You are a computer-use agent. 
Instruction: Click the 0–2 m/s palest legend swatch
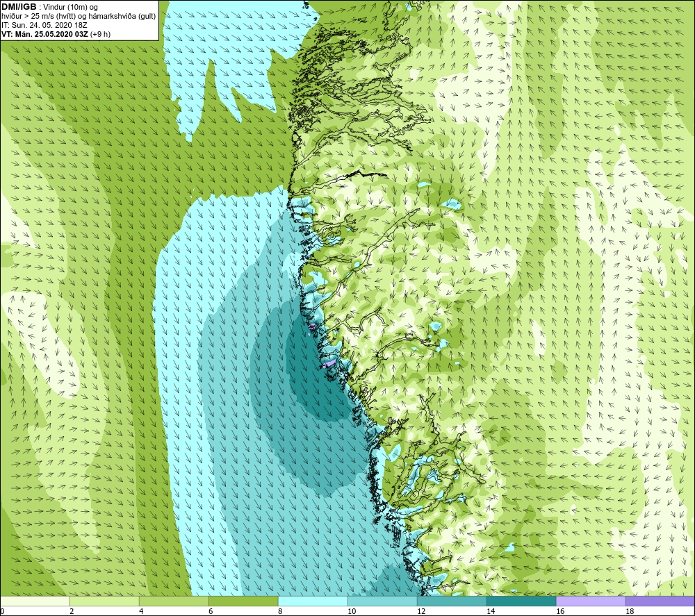[x=35, y=601]
